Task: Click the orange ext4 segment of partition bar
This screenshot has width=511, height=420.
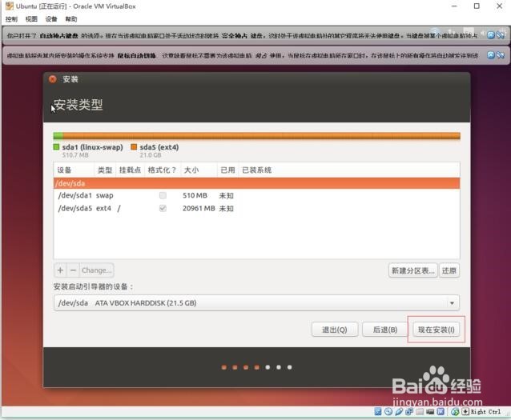Action: [262, 136]
